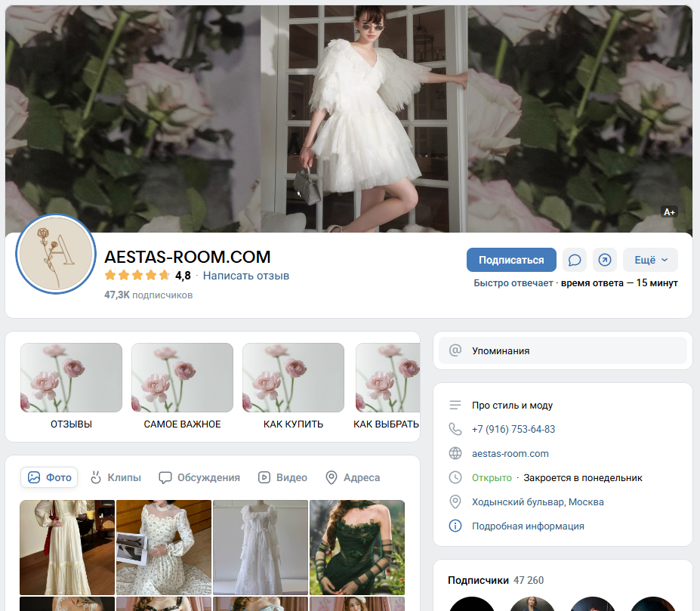
Task: Open Ходынский бульвар, Москва address
Action: [x=538, y=502]
